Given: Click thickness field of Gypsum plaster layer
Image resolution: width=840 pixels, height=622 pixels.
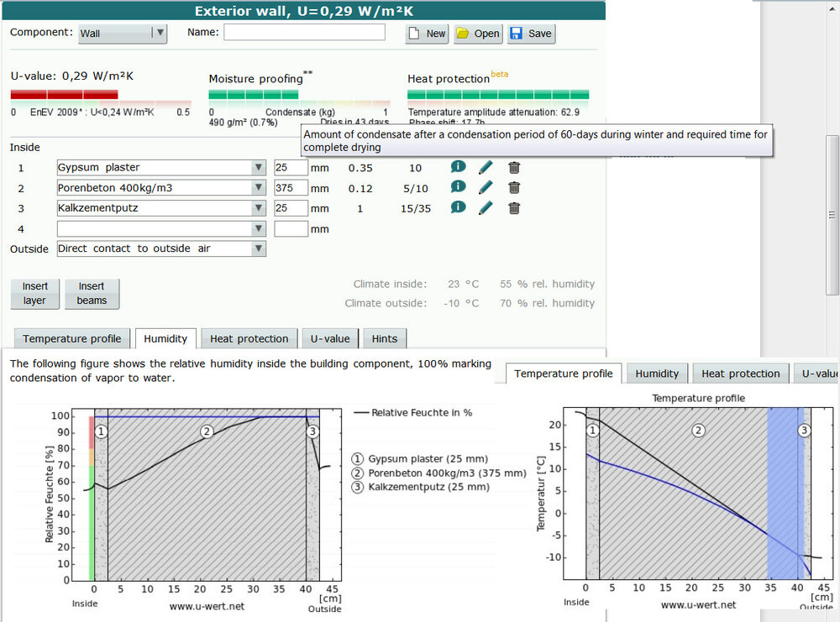Looking at the screenshot, I should [x=291, y=168].
